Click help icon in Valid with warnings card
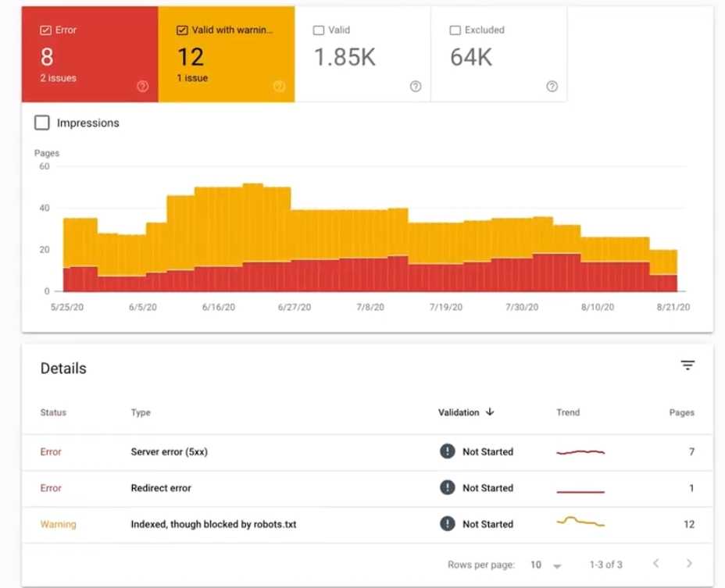The image size is (725, 588). point(279,87)
